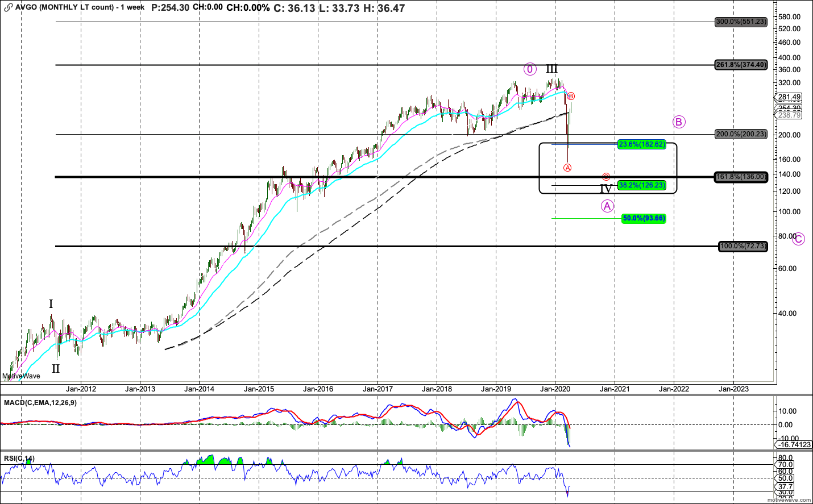Click Jan-2015 on the time axis

click(259, 389)
